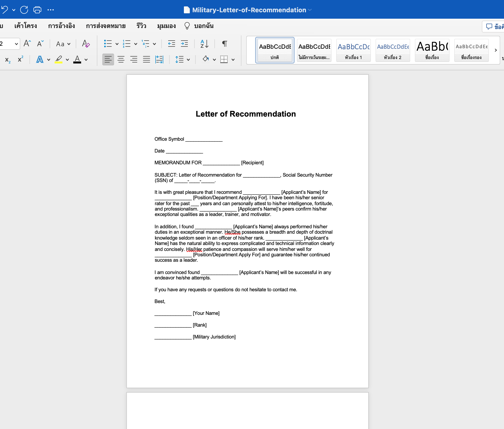
Task: Click the Decrease Indent icon
Action: click(171, 44)
